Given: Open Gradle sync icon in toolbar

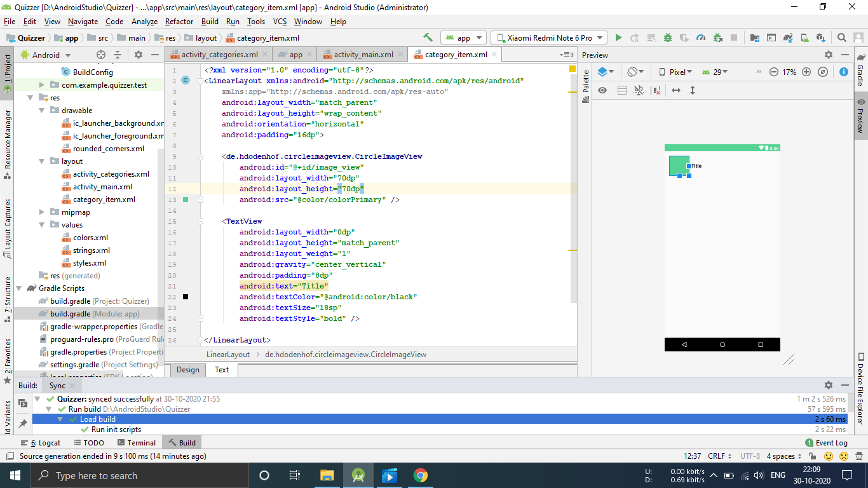Looking at the screenshot, I should [x=788, y=37].
